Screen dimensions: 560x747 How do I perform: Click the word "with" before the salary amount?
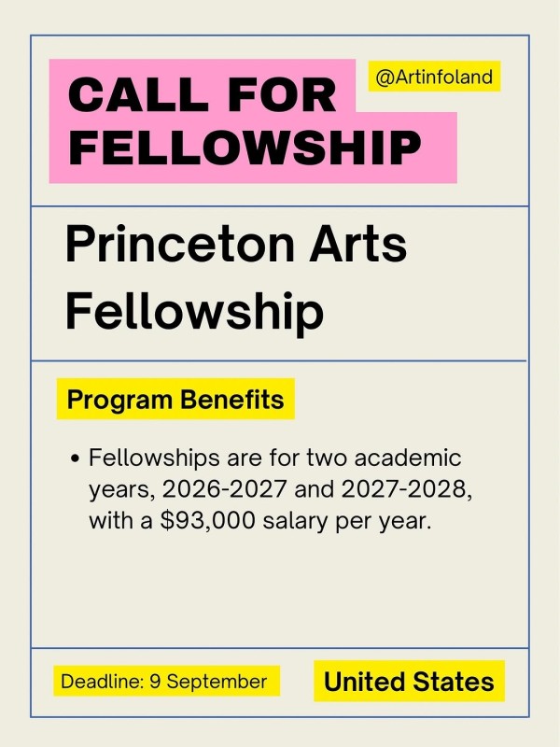coord(107,522)
